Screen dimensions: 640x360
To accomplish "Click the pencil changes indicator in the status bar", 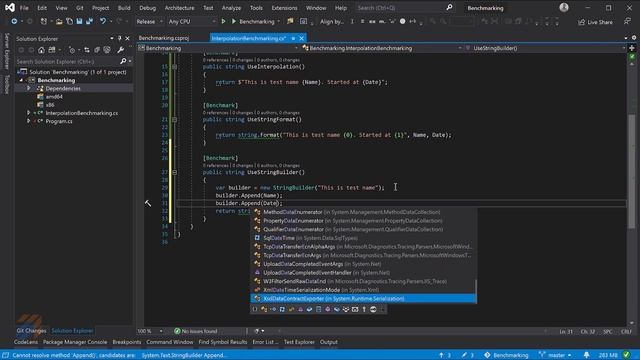I will click(467, 355).
